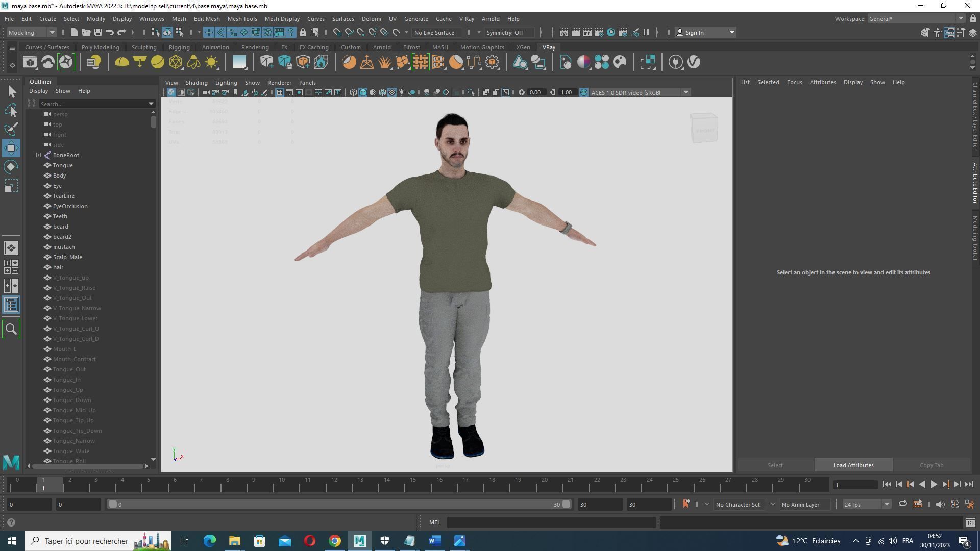Click the V-Ray dome light shelf icon
This screenshot has width=980, height=551.
pyautogui.click(x=121, y=62)
